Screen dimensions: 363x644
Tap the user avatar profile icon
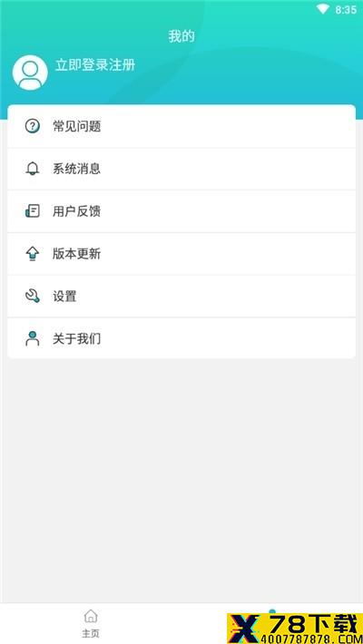tap(30, 73)
